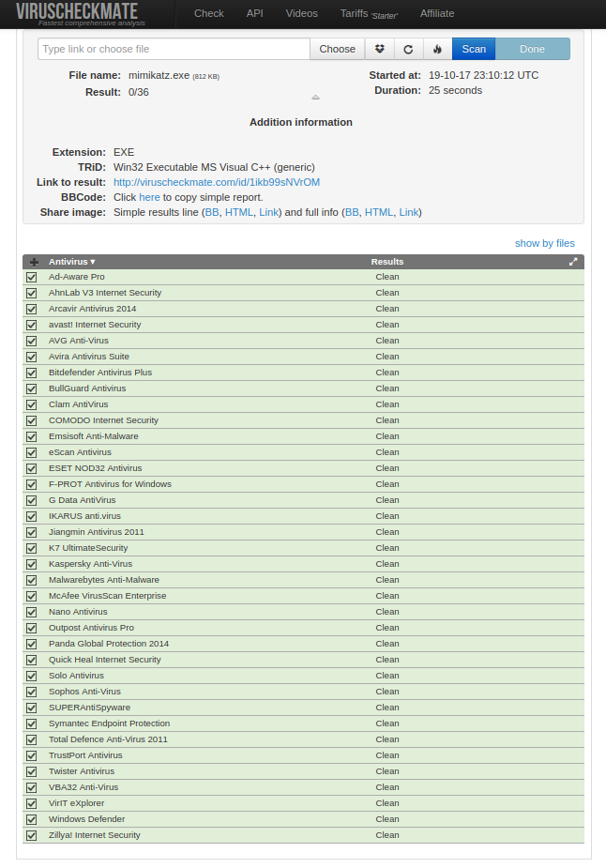
Task: Click the plus icon in table header
Action: tap(34, 262)
